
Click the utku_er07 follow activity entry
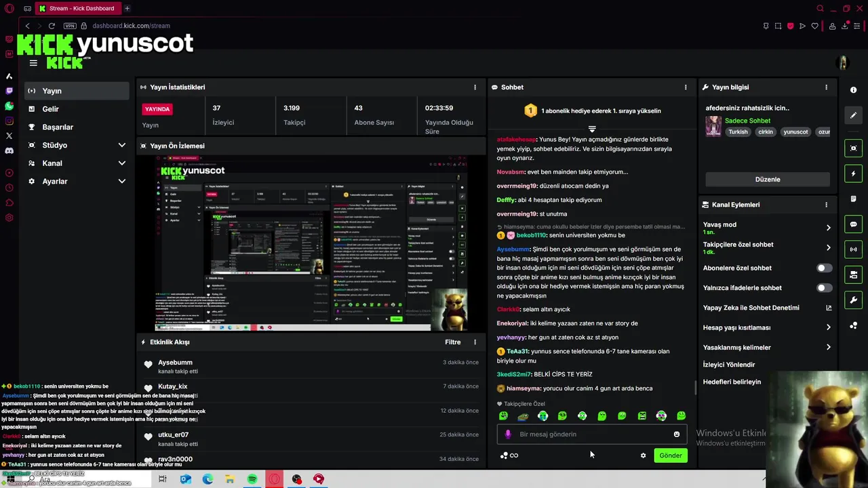coord(310,439)
